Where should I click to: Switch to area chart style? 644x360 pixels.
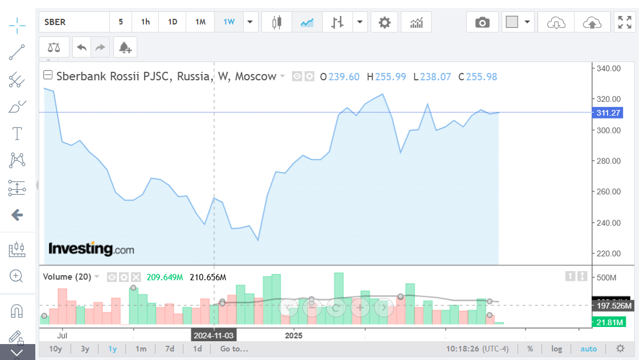pos(307,22)
